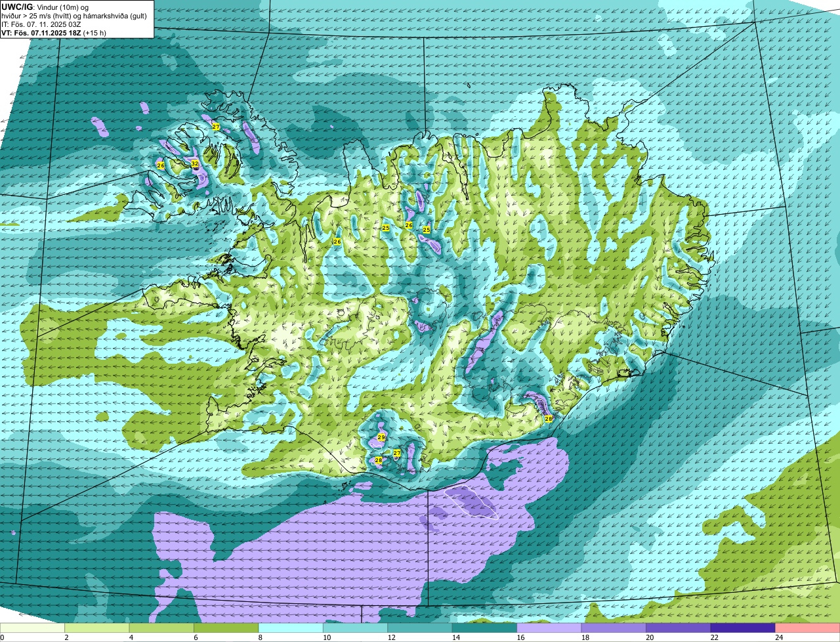Click the white gust contour off the south coast
The image size is (840, 642).
click(471, 502)
